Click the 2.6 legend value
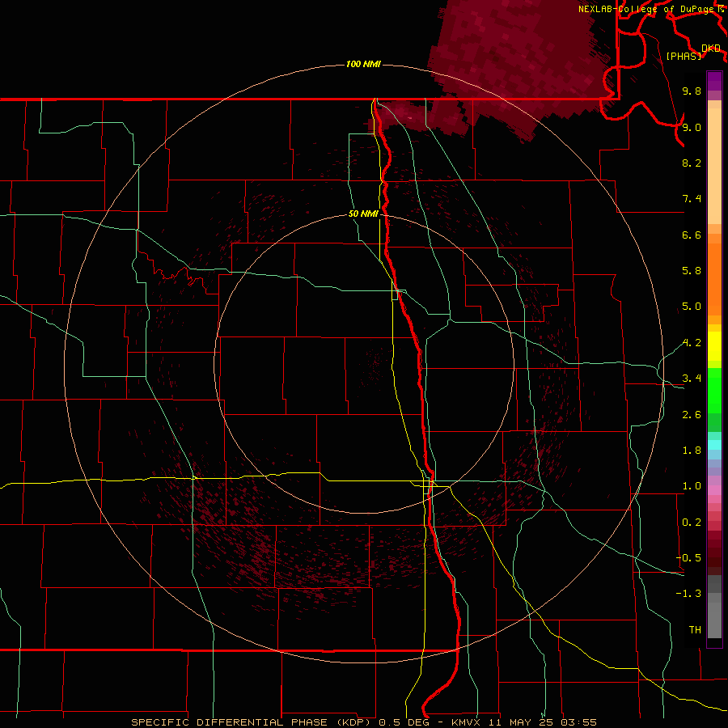This screenshot has width=728, height=728. click(692, 415)
